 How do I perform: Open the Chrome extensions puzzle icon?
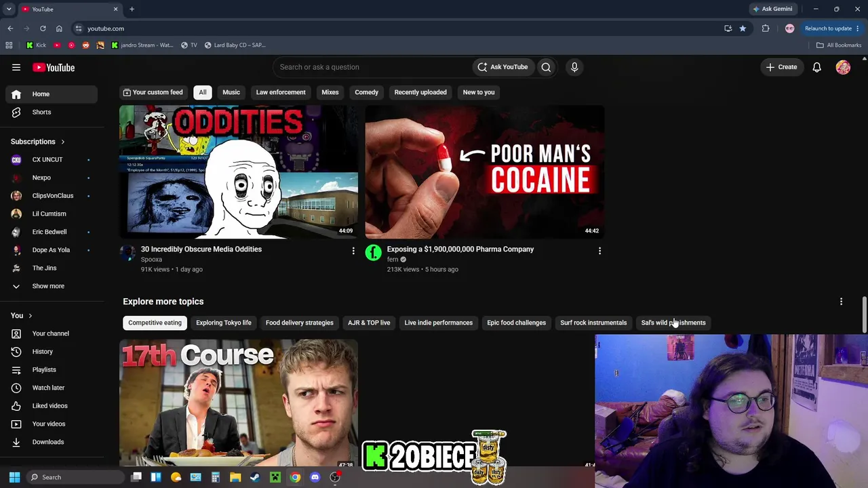click(x=766, y=28)
